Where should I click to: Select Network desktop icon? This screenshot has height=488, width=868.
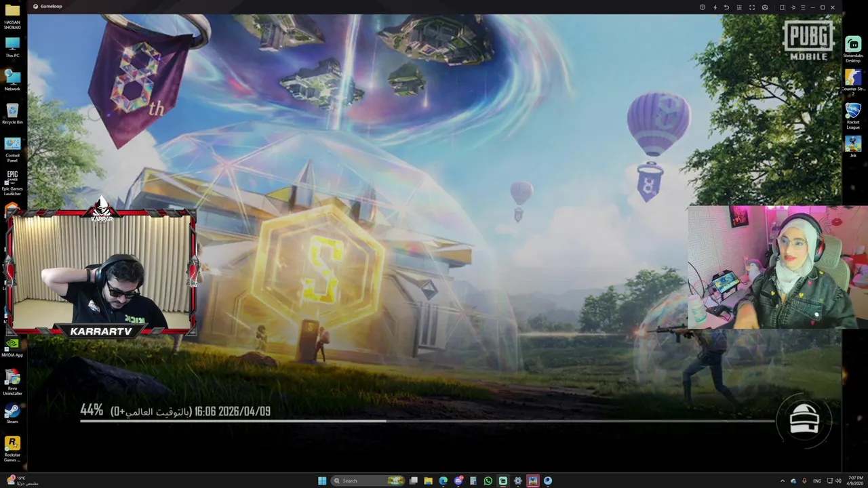(x=12, y=80)
